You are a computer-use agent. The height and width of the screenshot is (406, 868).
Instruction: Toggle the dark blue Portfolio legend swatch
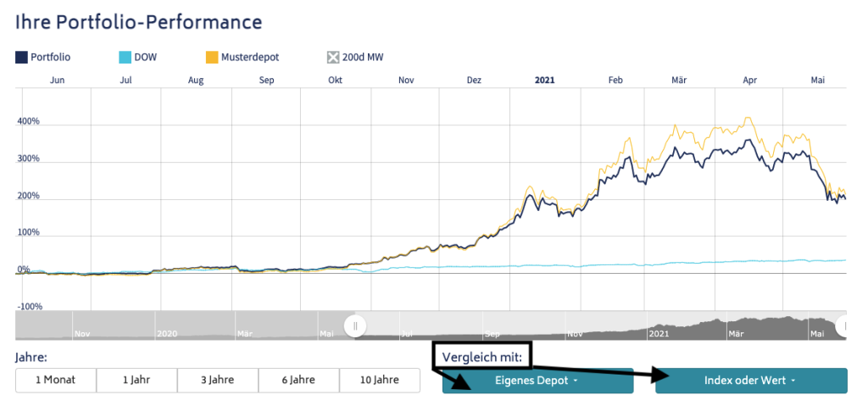(21, 58)
